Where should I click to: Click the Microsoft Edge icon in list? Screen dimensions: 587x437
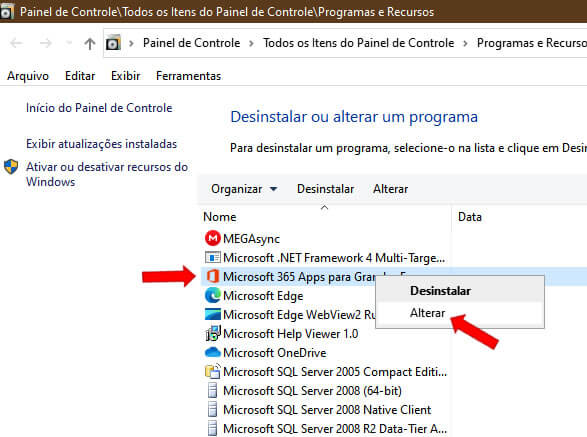[x=213, y=295]
